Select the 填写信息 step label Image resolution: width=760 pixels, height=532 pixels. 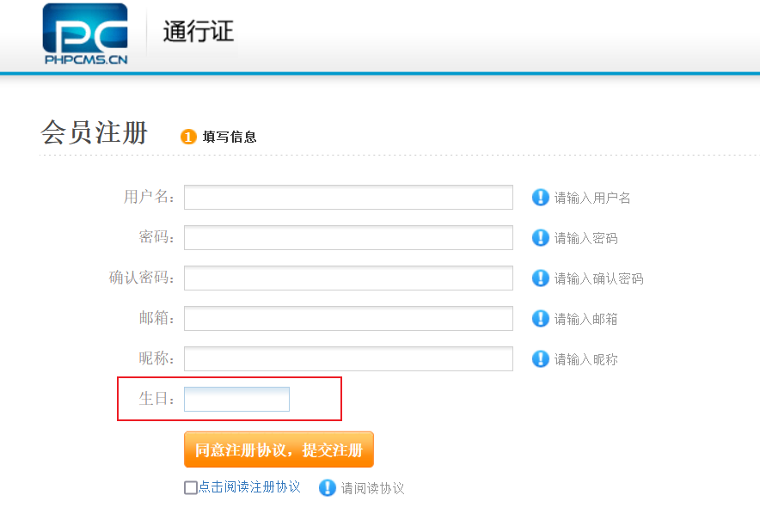(x=230, y=137)
